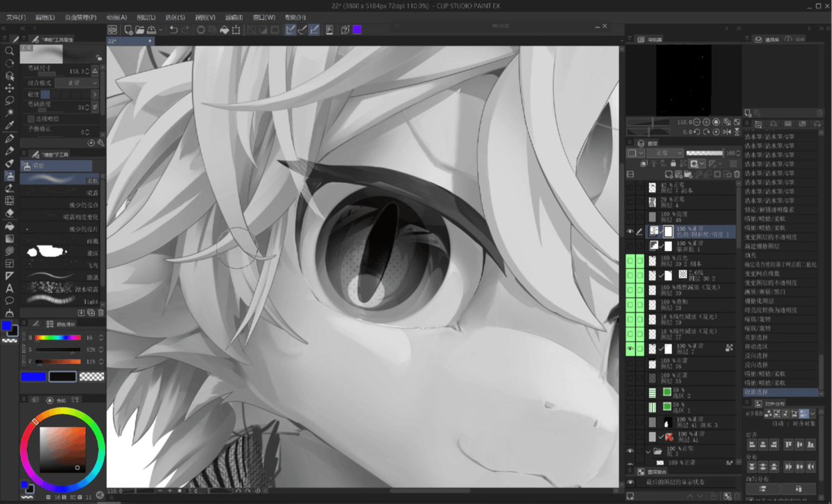
Task: Select the Pencil tool in left toolbar
Action: click(x=10, y=150)
